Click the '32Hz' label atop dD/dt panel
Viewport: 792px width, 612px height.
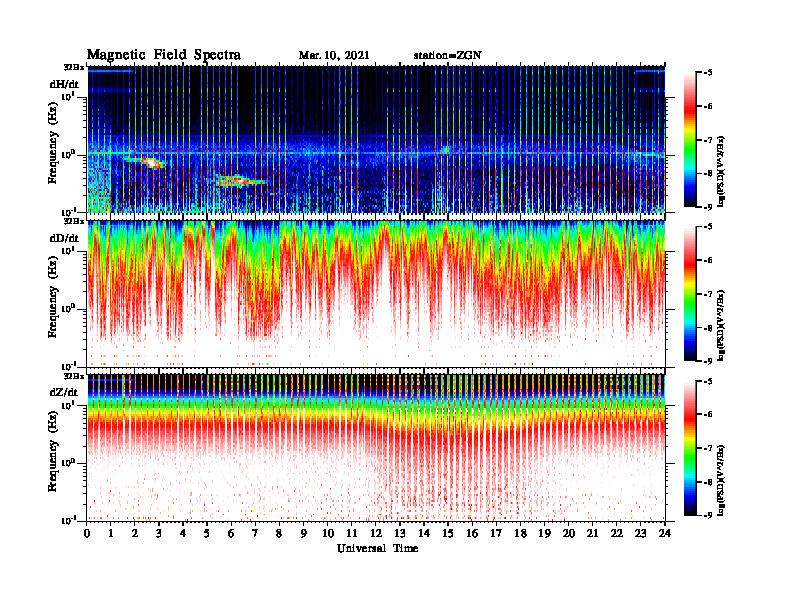click(74, 221)
